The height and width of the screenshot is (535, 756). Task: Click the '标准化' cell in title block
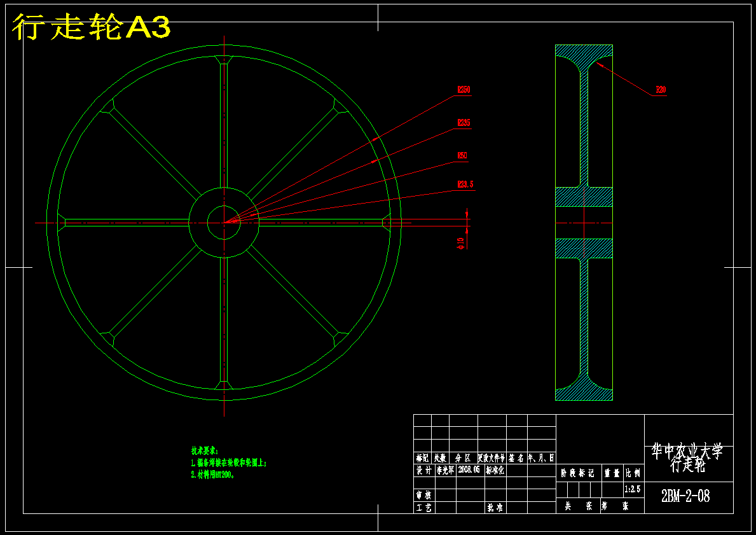pos(495,470)
